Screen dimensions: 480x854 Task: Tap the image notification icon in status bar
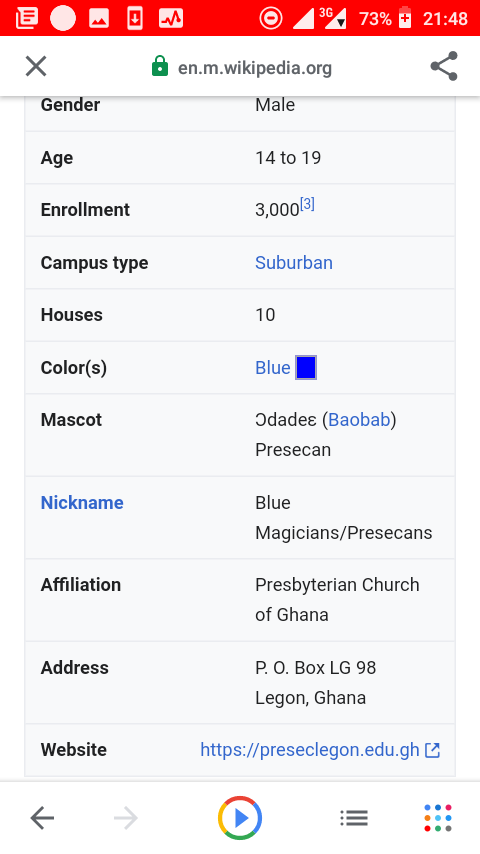tap(99, 19)
